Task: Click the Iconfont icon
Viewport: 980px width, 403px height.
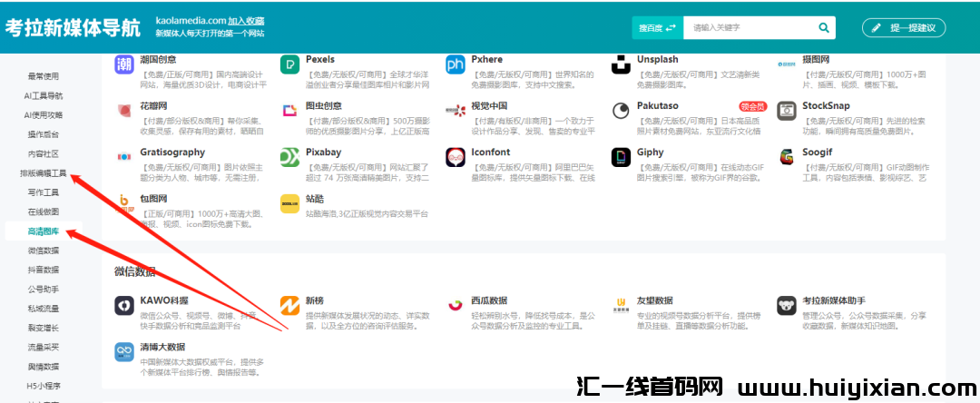Action: pyautogui.click(x=456, y=158)
